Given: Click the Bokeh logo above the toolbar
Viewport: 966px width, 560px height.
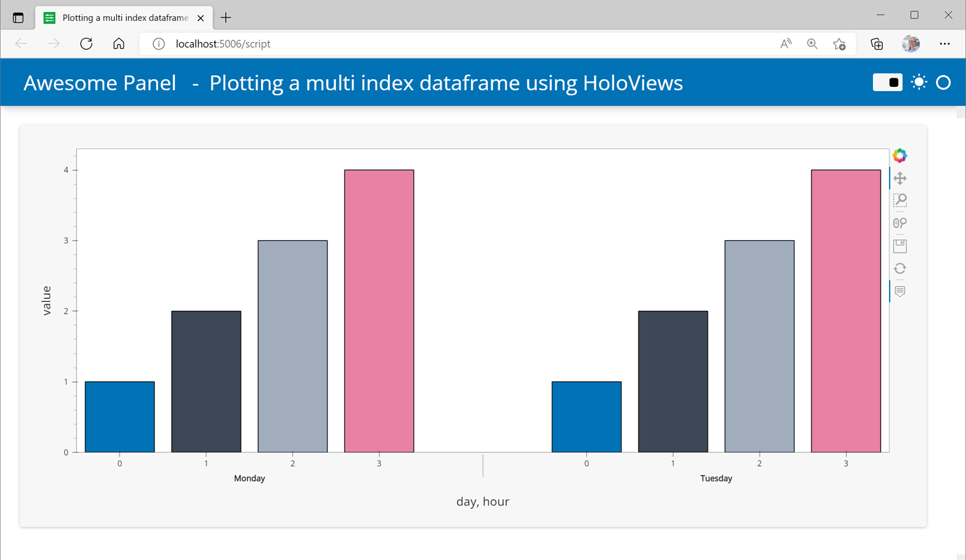Looking at the screenshot, I should 899,155.
